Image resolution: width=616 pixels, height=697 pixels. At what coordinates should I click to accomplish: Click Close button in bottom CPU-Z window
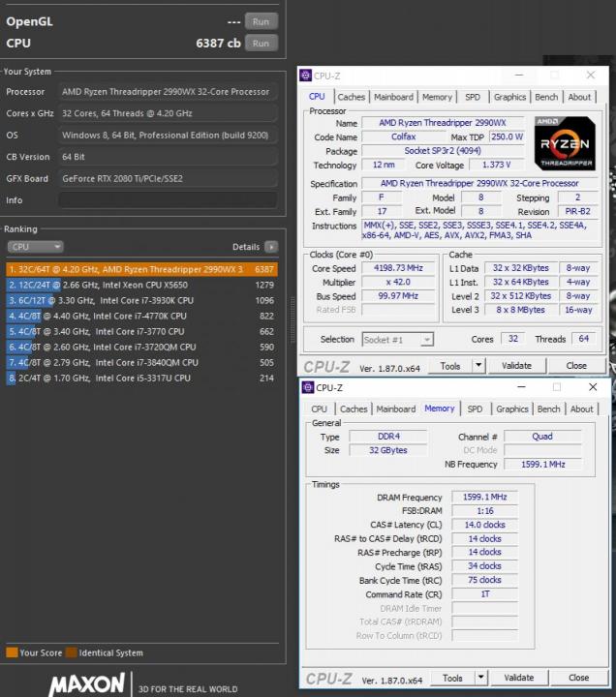click(x=578, y=678)
